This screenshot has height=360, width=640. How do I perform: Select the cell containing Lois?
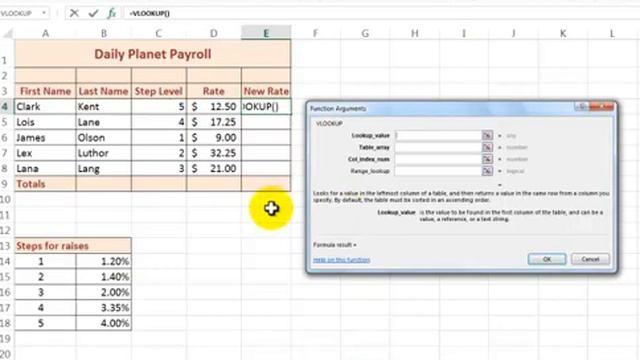pos(45,122)
